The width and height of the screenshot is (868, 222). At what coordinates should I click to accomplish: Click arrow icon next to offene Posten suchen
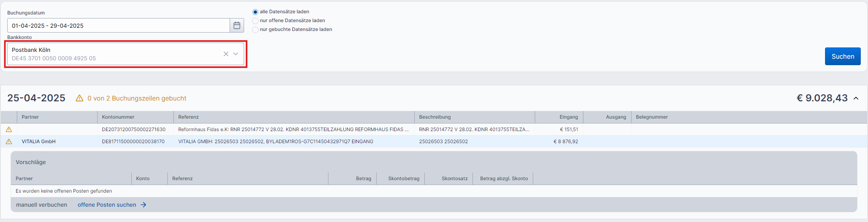tap(143, 205)
